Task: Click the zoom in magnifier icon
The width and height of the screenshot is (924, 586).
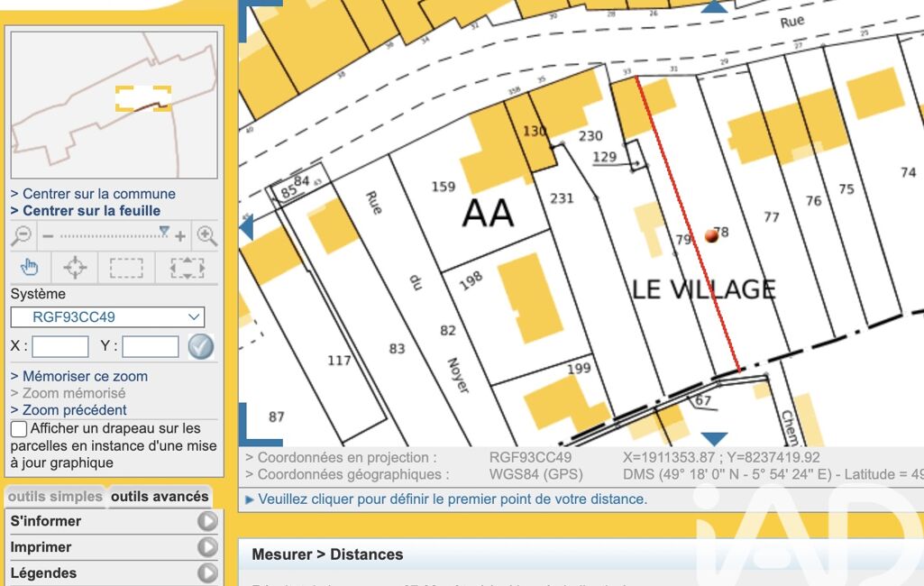Action: [x=206, y=236]
